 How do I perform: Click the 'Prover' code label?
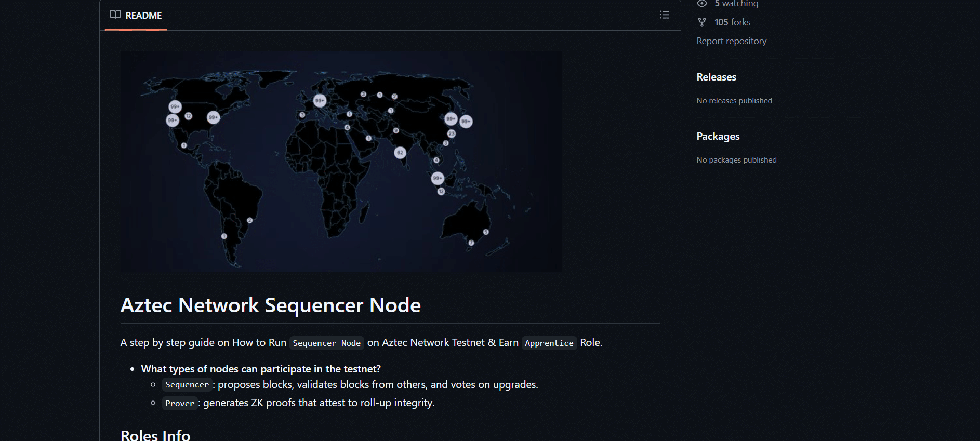(180, 403)
